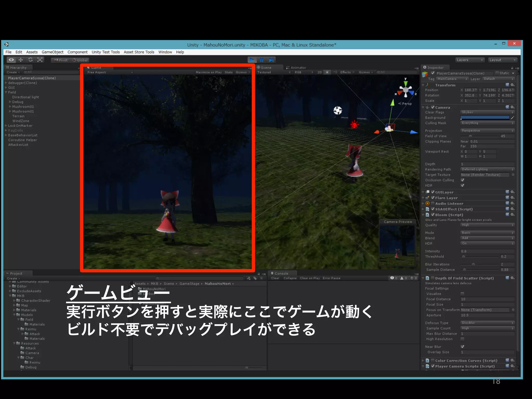The image size is (532, 399).
Task: Open Flare Layer gear menu
Action: coord(512,198)
